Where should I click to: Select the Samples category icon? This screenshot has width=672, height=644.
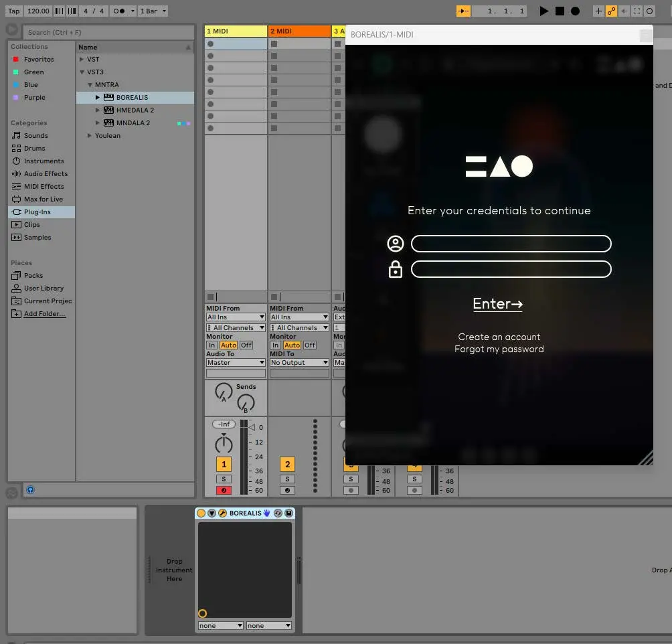pos(16,238)
